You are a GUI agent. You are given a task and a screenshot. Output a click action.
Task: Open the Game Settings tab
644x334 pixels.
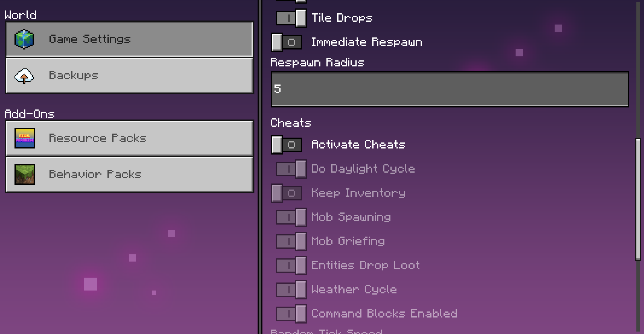pos(129,39)
